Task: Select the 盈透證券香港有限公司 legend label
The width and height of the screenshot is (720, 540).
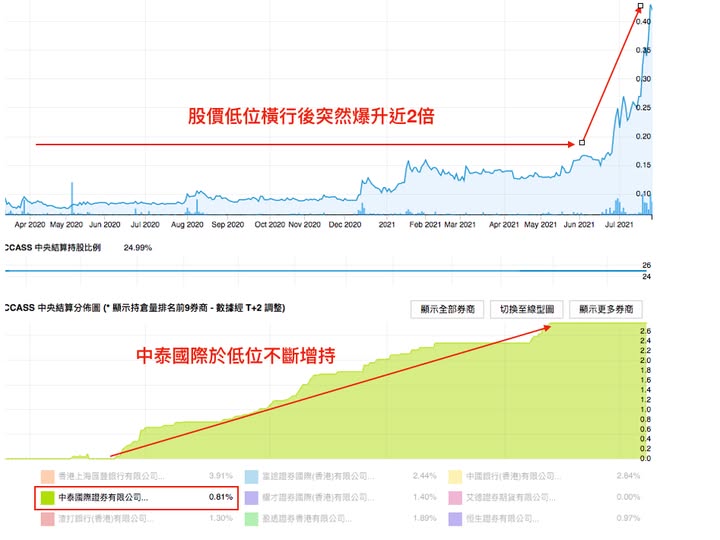Action: pyautogui.click(x=307, y=518)
